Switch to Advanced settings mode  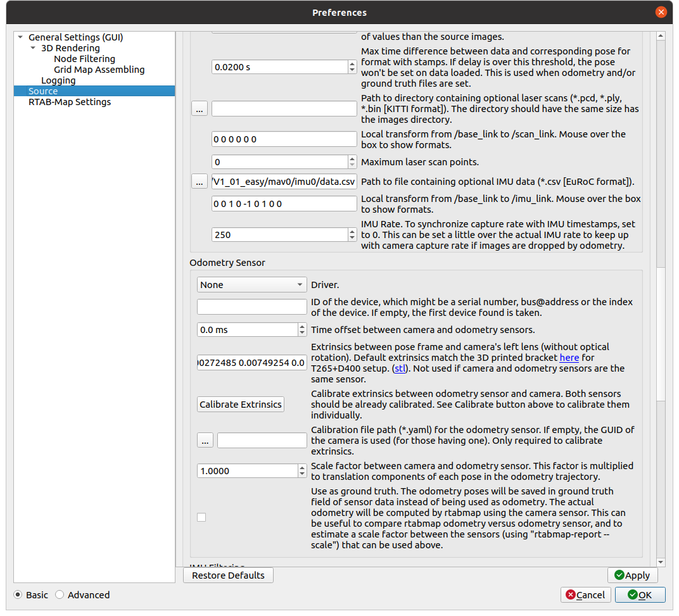pos(60,595)
